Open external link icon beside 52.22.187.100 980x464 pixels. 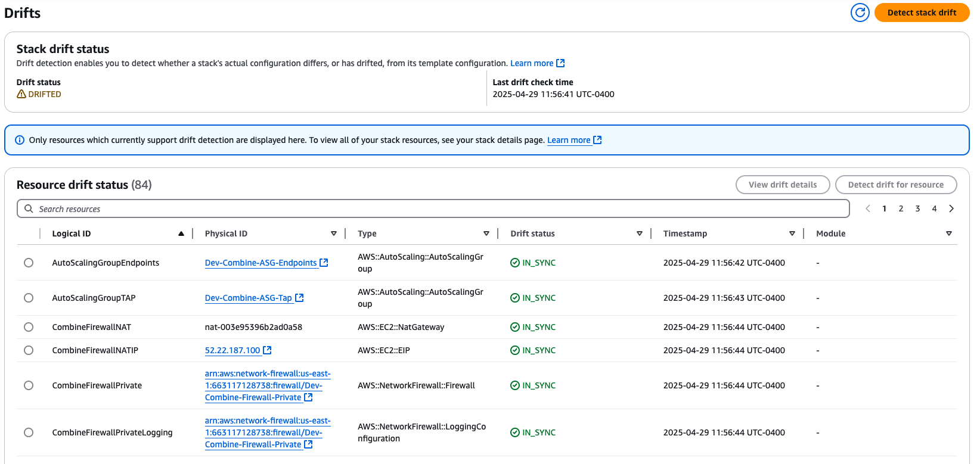[267, 350]
